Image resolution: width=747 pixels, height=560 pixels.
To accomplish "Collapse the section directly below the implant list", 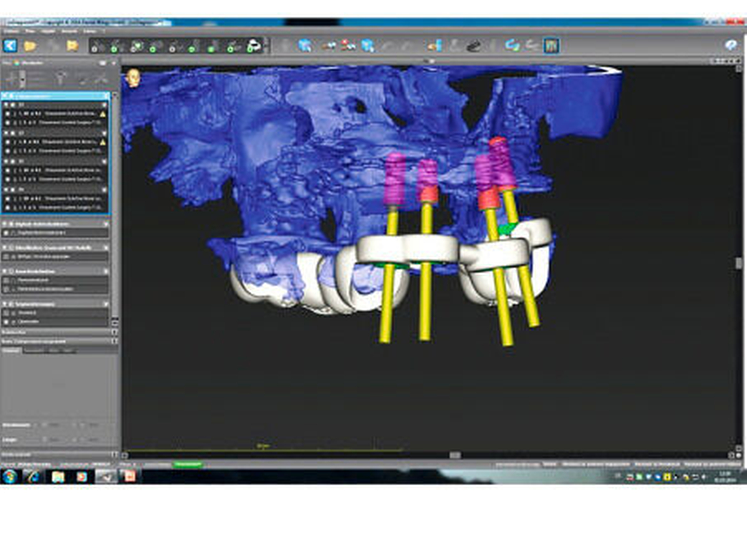I will (x=5, y=224).
